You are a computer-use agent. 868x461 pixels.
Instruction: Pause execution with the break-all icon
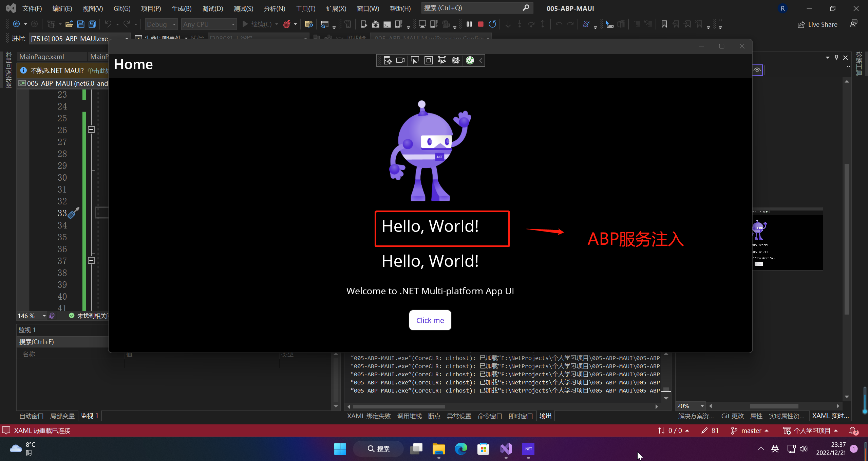pyautogui.click(x=469, y=24)
